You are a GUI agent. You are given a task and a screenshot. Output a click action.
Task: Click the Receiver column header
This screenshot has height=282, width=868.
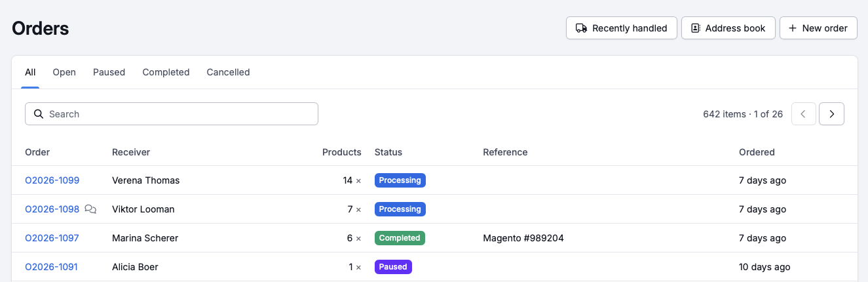[x=131, y=152]
